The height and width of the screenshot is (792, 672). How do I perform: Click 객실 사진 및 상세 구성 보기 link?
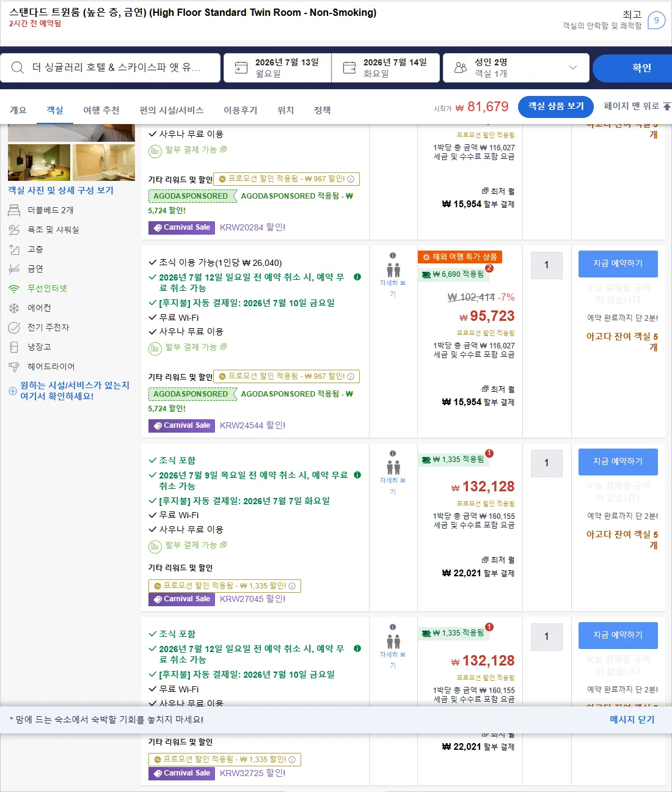coord(60,190)
